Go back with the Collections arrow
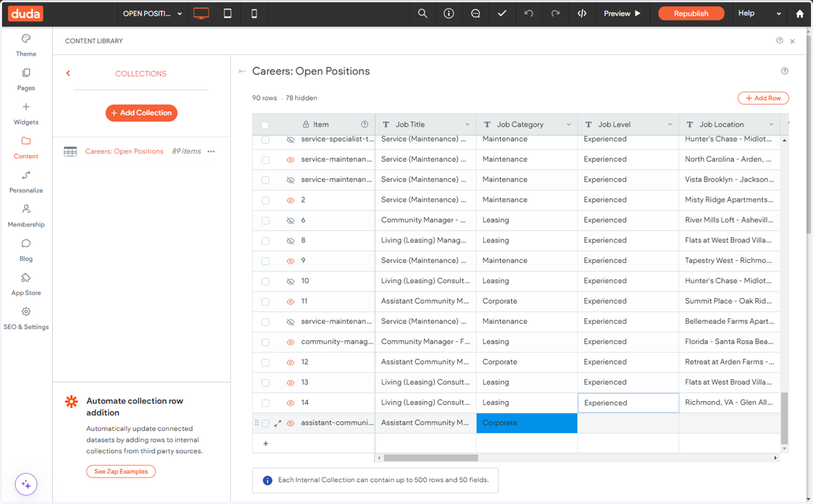813x504 pixels. click(68, 73)
